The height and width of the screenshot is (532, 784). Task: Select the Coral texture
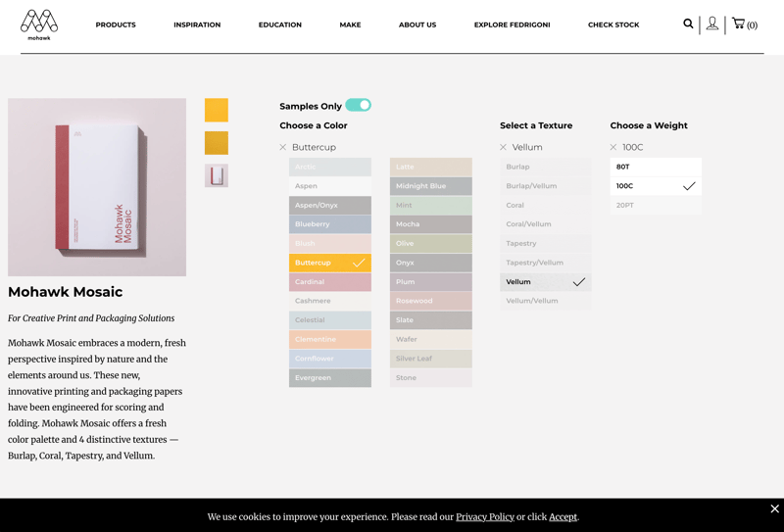[546, 206]
